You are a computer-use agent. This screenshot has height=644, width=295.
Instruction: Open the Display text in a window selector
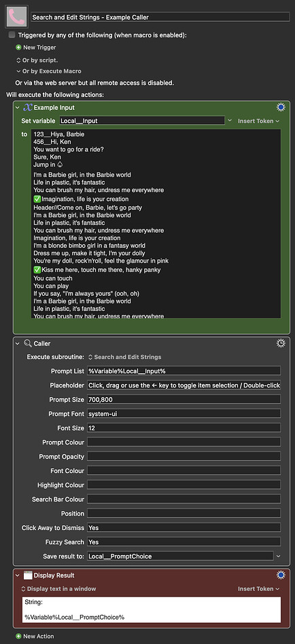(x=58, y=589)
